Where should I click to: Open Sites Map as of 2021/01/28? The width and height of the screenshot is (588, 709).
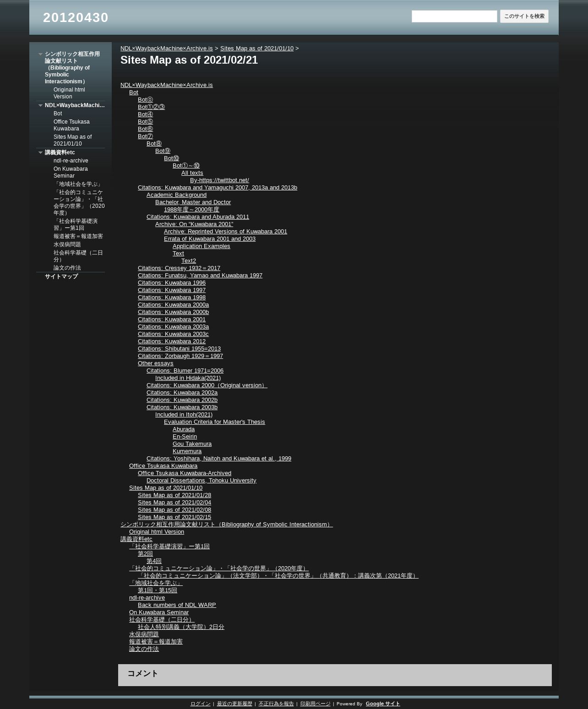174,495
